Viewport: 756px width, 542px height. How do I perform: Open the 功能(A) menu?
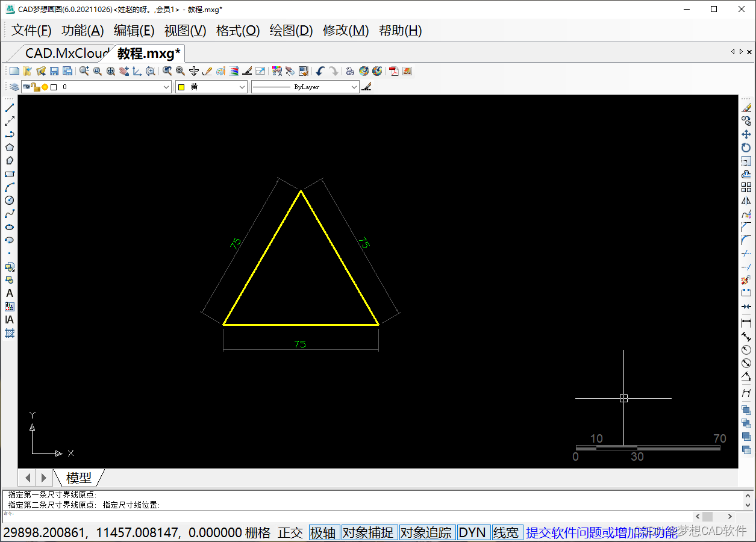click(83, 31)
